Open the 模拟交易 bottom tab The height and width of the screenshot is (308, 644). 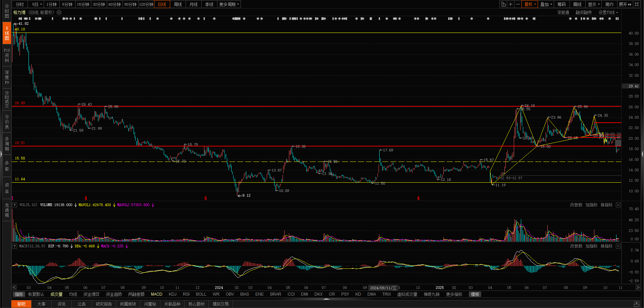tap(220, 304)
